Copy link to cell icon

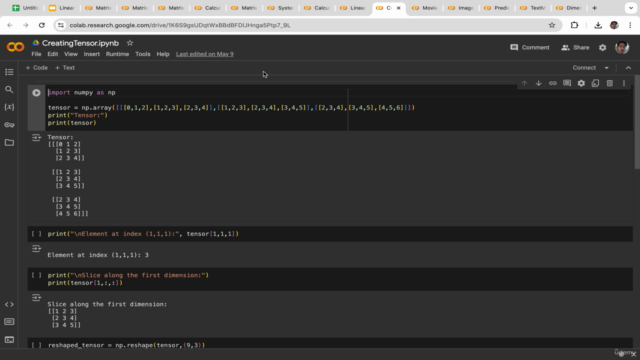coord(553,83)
